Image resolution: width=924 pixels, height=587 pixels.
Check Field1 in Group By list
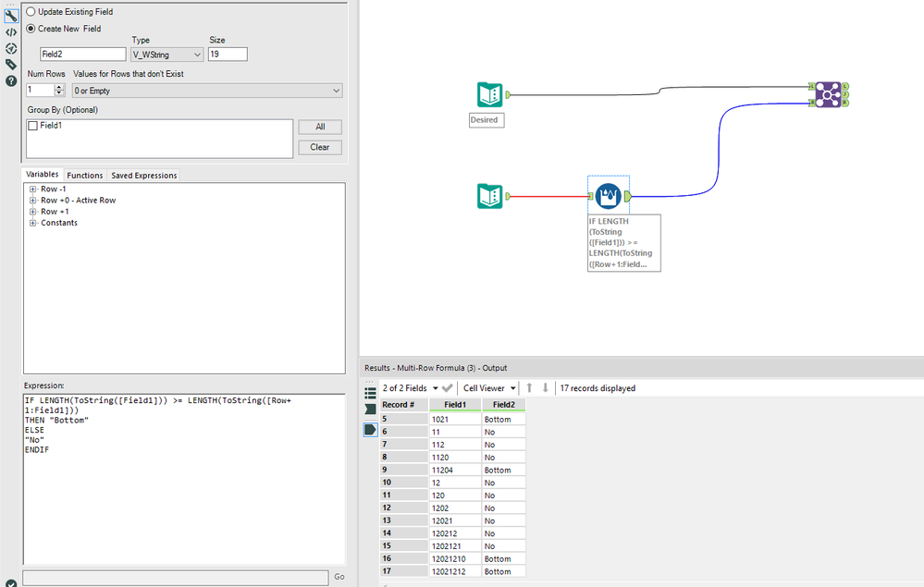click(x=33, y=126)
